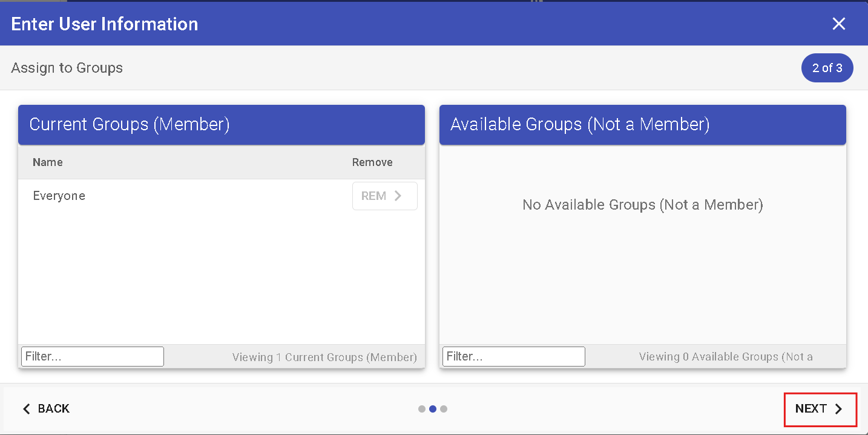Click the 2 of 3 step badge
The width and height of the screenshot is (868, 435).
pyautogui.click(x=827, y=67)
